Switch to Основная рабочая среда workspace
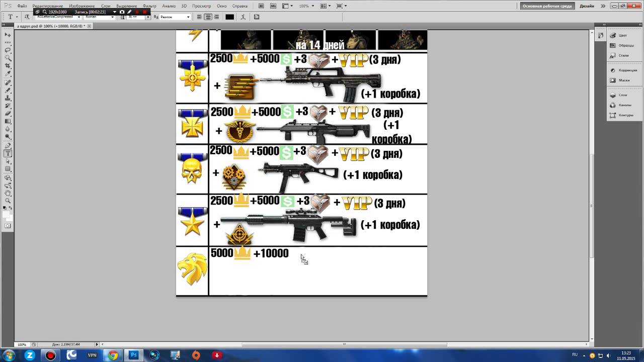Screen dimensions: 644x362 547,6
